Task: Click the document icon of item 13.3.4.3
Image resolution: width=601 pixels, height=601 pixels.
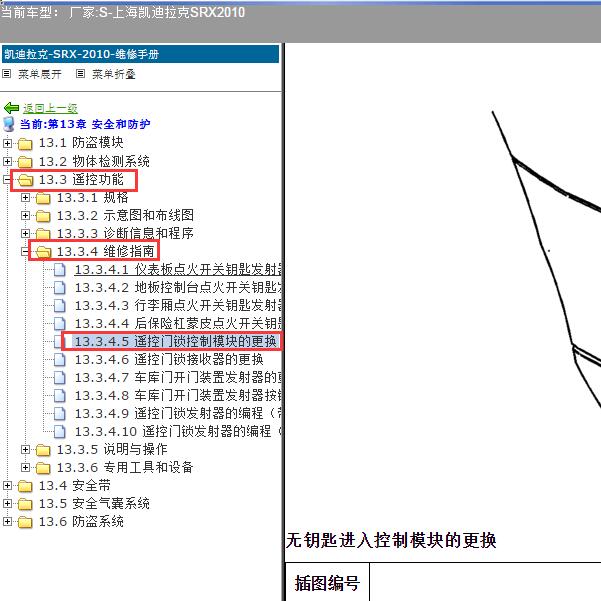Action: (x=60, y=305)
